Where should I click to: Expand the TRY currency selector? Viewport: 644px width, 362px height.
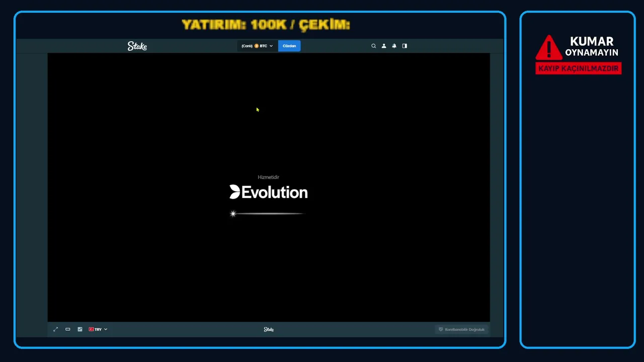(98, 329)
